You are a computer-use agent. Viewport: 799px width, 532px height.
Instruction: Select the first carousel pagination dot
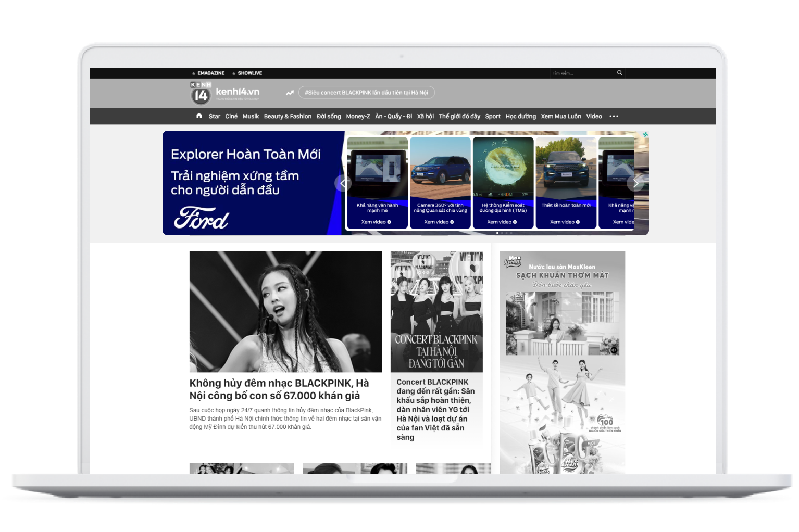coord(497,233)
